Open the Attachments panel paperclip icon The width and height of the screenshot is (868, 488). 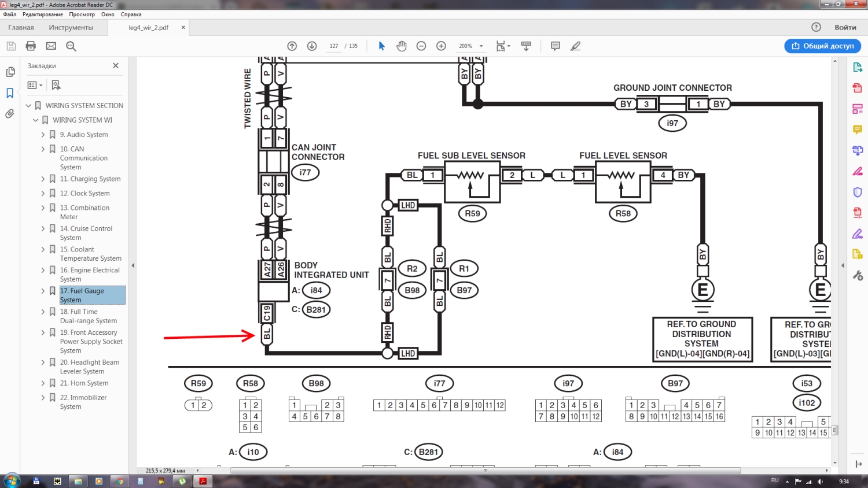(10, 114)
